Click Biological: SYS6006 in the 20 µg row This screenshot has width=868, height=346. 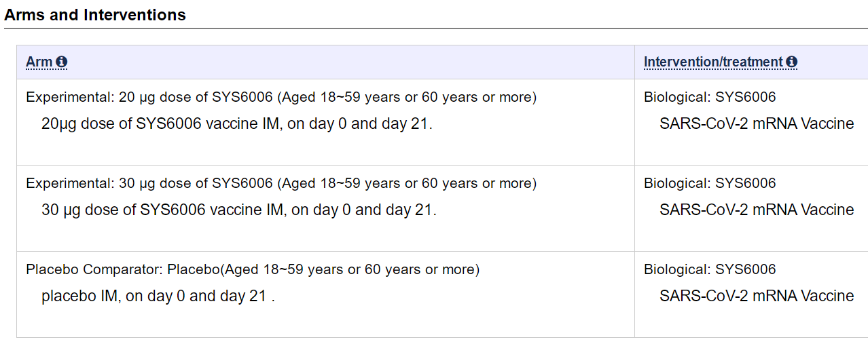(x=710, y=97)
